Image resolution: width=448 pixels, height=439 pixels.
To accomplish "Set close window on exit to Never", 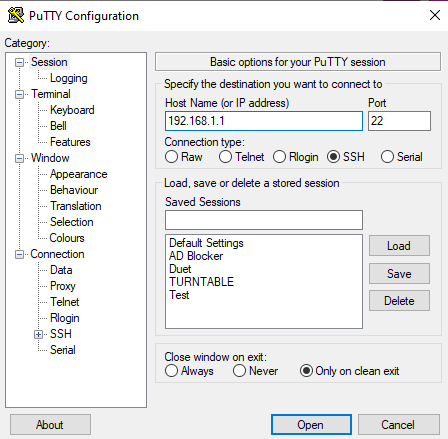I will 239,371.
